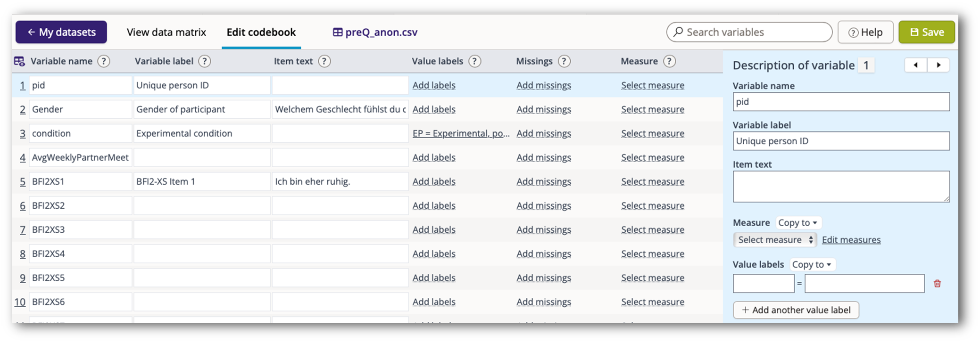Expand the Value labels Copy to dropdown
Screen dimensions: 980x343
812,265
